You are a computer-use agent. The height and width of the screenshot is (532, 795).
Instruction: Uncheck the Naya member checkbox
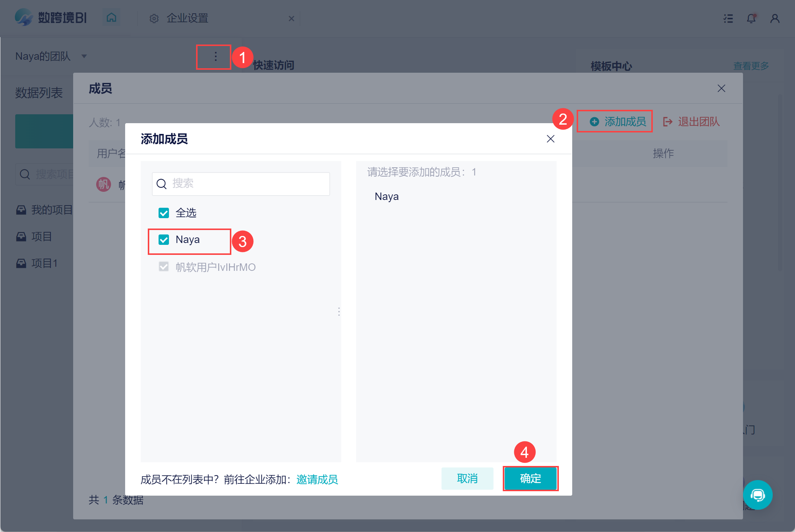pyautogui.click(x=164, y=240)
